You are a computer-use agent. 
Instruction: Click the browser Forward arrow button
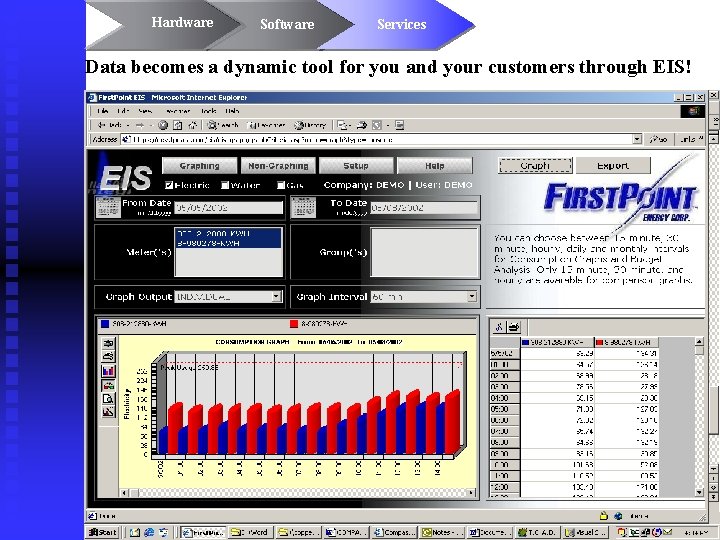(x=140, y=125)
